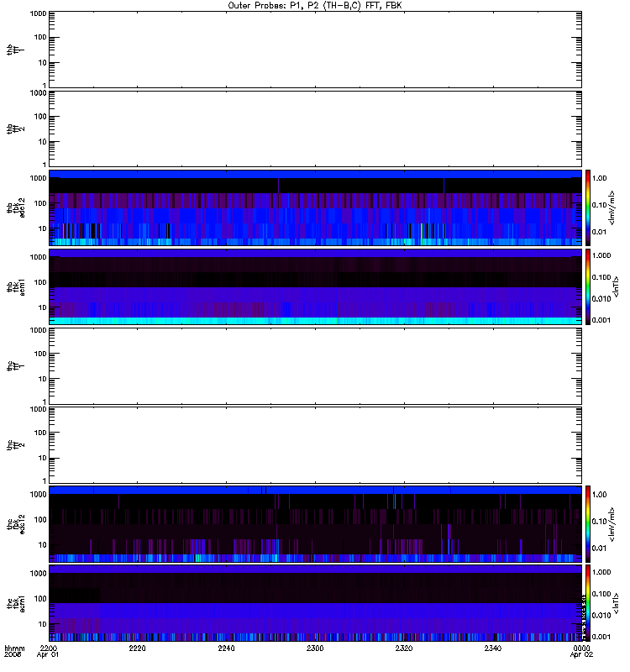
Task: Click the '1000' tick of thc fff 1 axis
Action: tap(38, 330)
